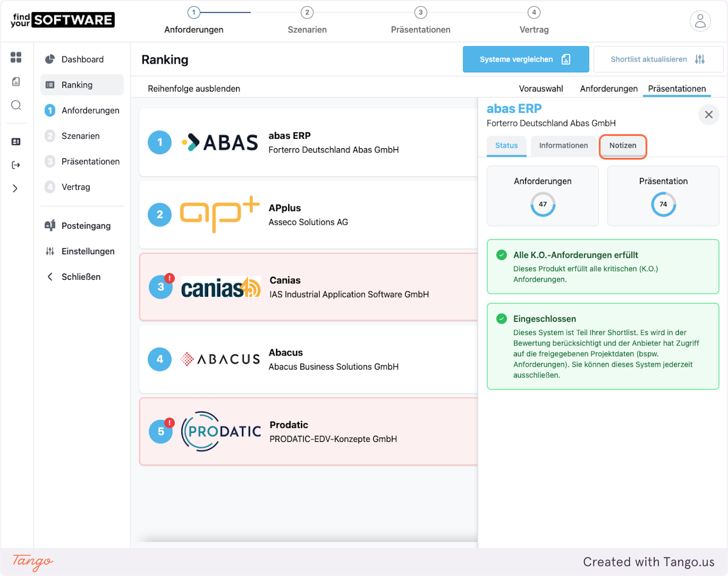Click the contact card icon in left rail
Screen dimensions: 728x576
coord(16,141)
